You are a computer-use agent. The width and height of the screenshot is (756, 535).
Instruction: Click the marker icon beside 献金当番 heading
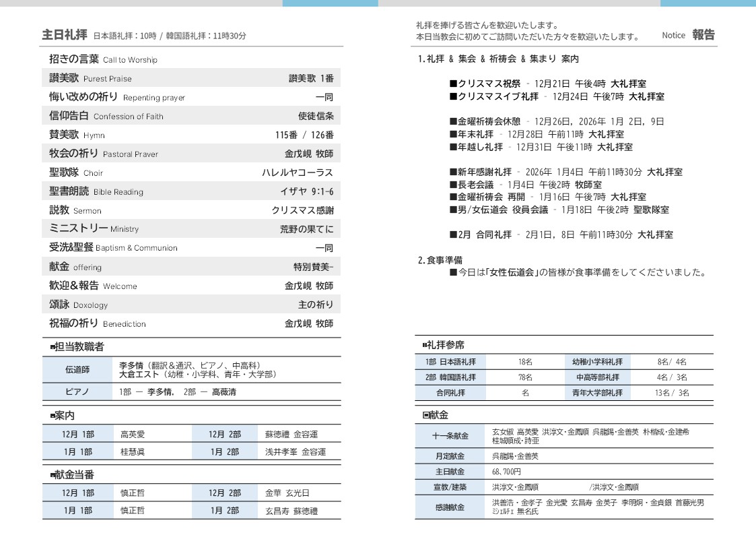pos(53,476)
